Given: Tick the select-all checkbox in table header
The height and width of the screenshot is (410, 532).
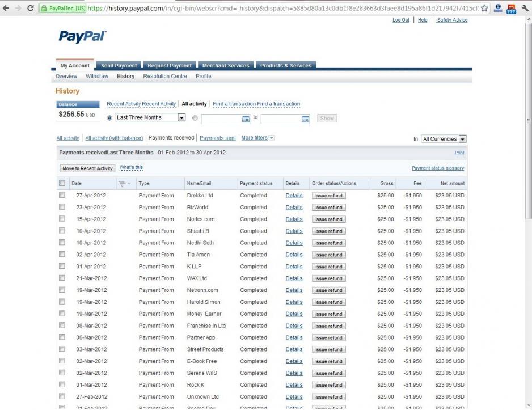Looking at the screenshot, I should click(62, 183).
